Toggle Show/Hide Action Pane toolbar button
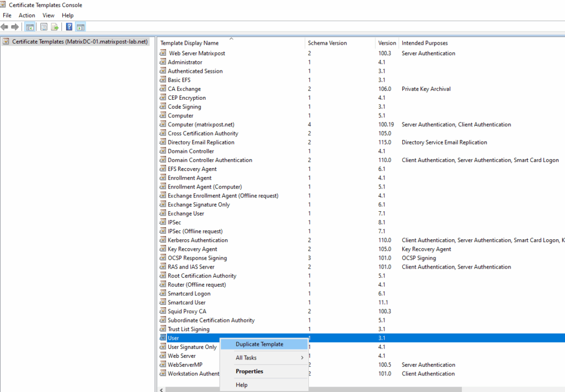The width and height of the screenshot is (565, 392). click(80, 27)
